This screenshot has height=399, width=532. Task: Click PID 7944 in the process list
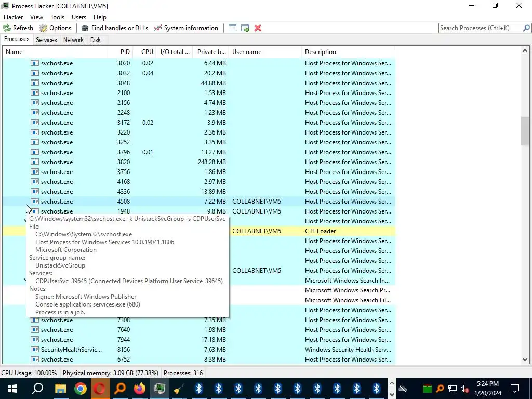[x=124, y=340]
